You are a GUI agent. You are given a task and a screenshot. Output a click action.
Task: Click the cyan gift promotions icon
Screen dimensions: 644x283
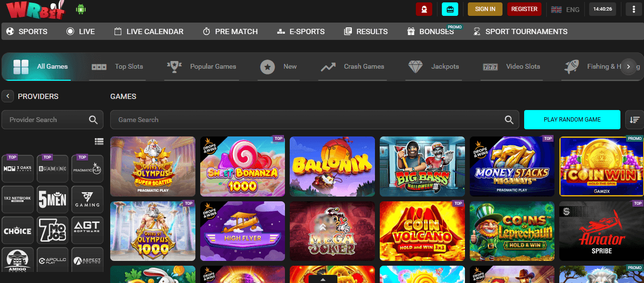pos(450,9)
